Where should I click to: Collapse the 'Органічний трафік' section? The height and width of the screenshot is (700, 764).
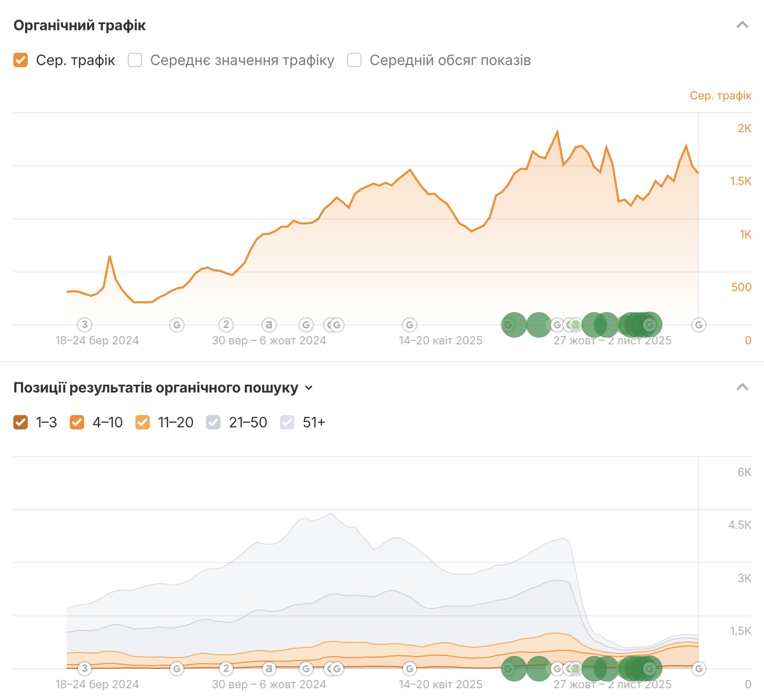pos(742,25)
